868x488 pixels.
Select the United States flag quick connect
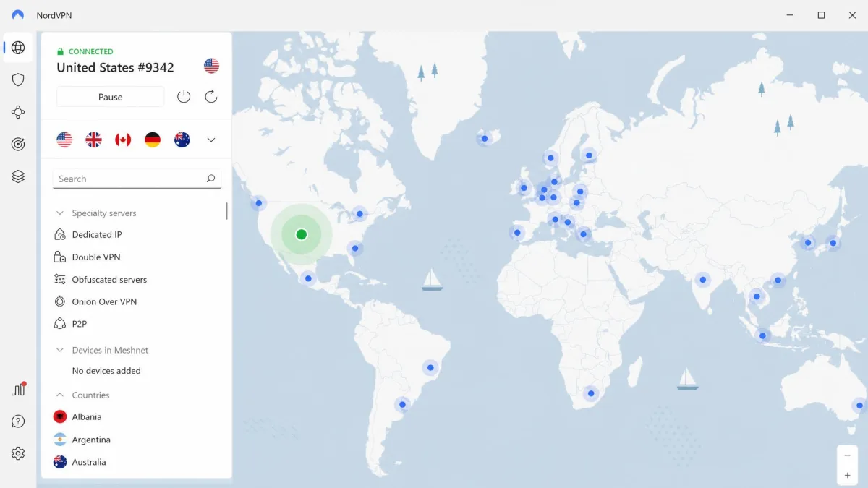pyautogui.click(x=64, y=140)
